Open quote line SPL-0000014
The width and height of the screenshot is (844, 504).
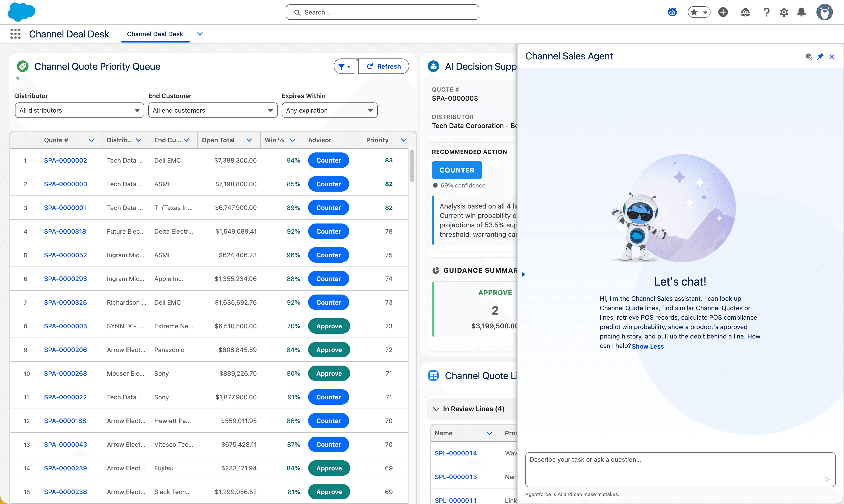pyautogui.click(x=455, y=453)
